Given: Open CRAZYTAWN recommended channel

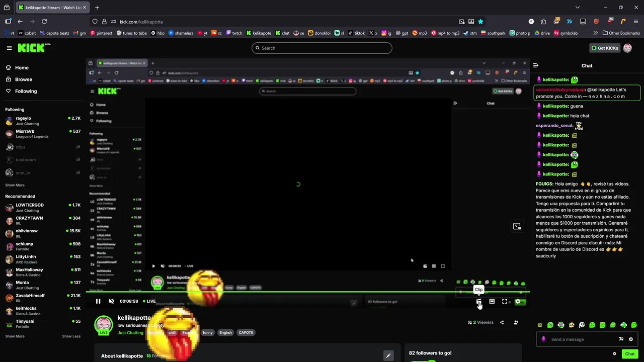Looking at the screenshot, I should [x=43, y=221].
